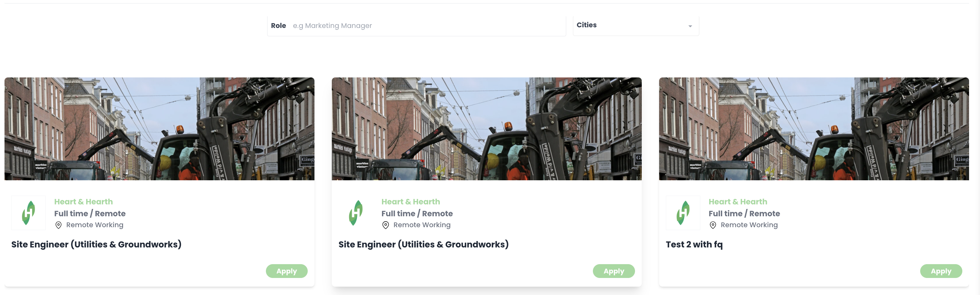Click Remote Working text on middle card
Screen dimensions: 980x295
422,225
